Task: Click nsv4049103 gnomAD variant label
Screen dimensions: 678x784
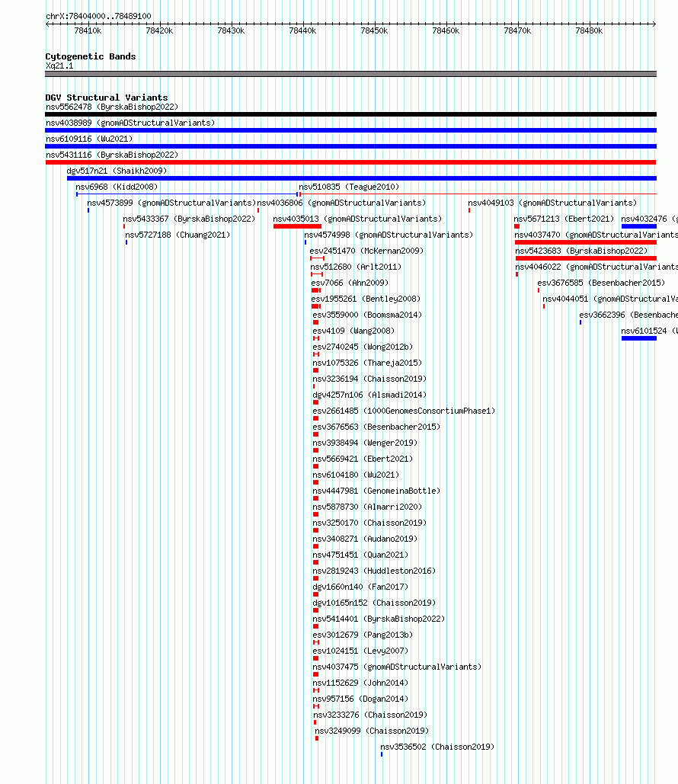Action: 552,203
